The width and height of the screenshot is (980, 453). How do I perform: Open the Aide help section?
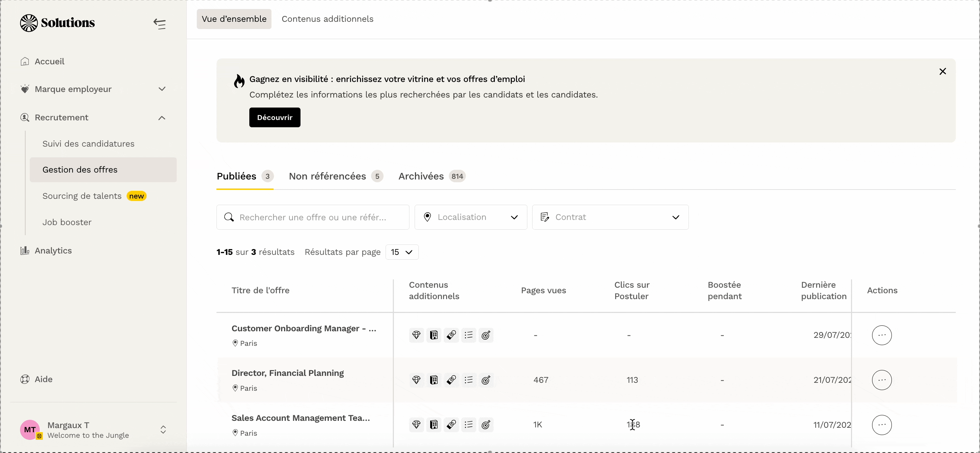tap(43, 379)
